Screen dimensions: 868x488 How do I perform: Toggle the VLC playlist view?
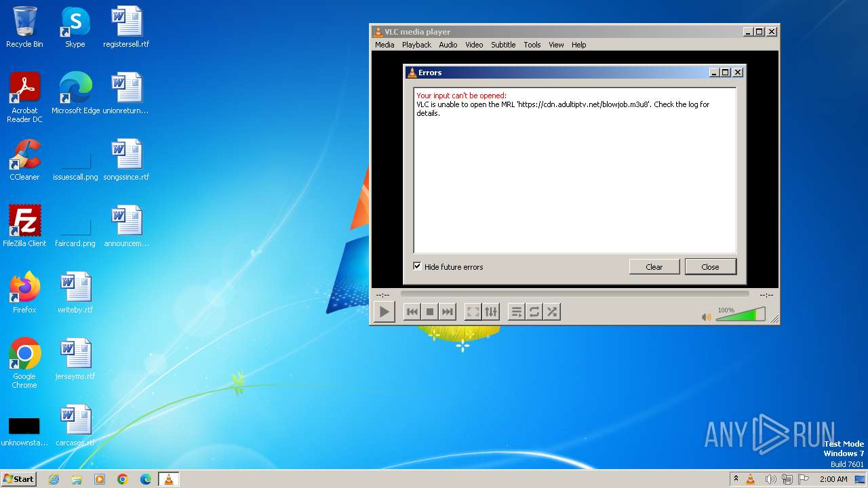point(517,312)
